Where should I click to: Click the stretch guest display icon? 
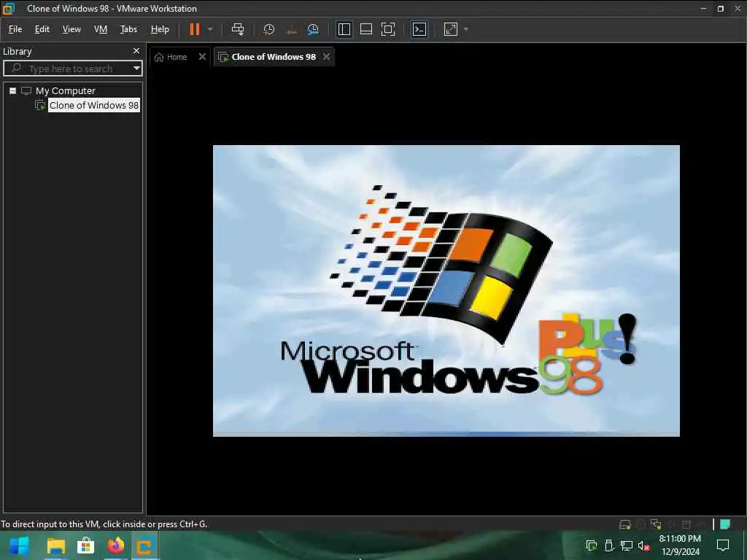click(x=451, y=29)
